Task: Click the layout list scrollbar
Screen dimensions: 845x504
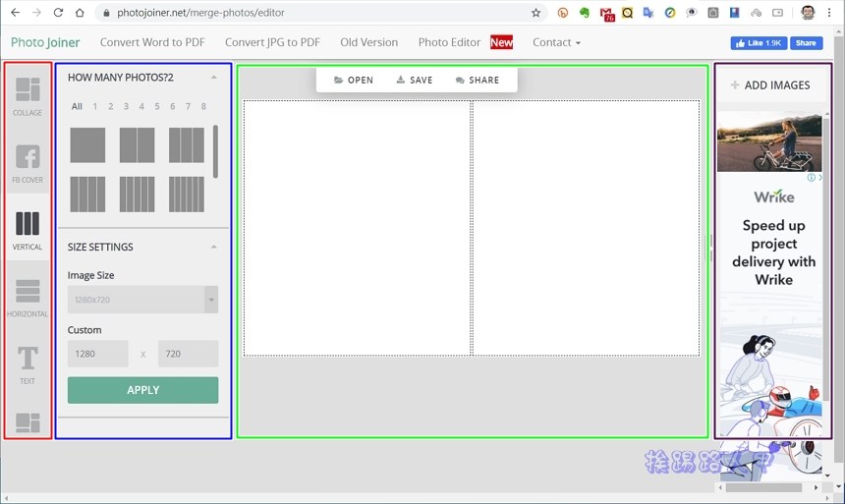Action: (x=215, y=151)
